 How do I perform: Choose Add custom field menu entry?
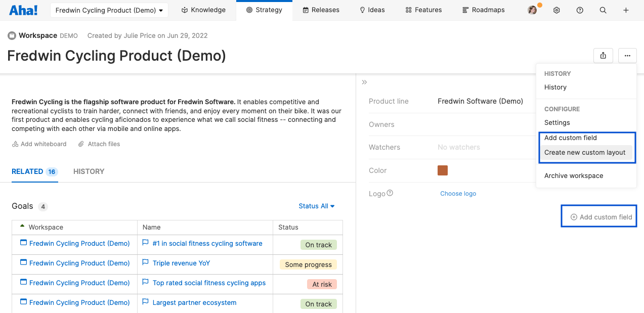click(x=571, y=138)
